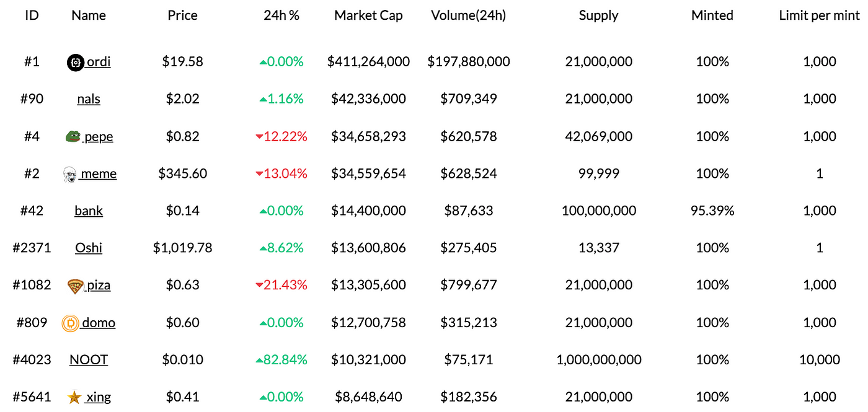Image resolution: width=868 pixels, height=412 pixels.
Task: Sort by Volume(24h) column header
Action: point(468,15)
